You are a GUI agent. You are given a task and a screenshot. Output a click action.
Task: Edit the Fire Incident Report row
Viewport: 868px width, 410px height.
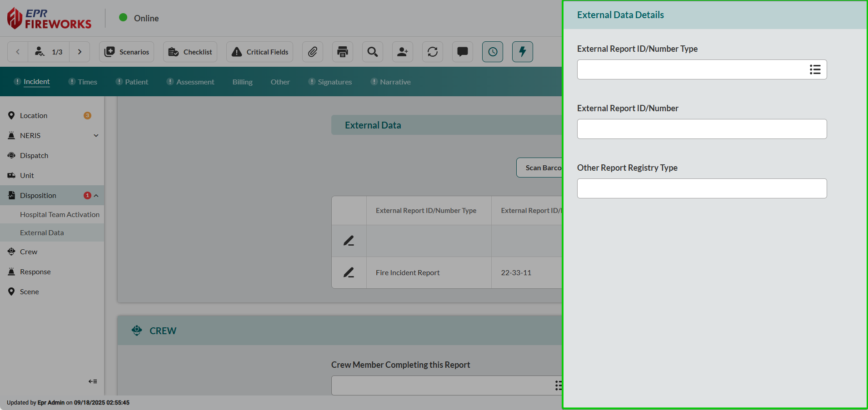click(x=349, y=272)
